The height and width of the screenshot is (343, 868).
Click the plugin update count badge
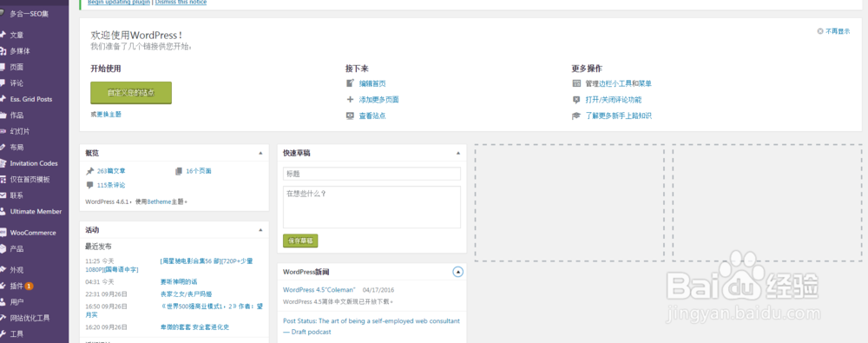tap(29, 286)
